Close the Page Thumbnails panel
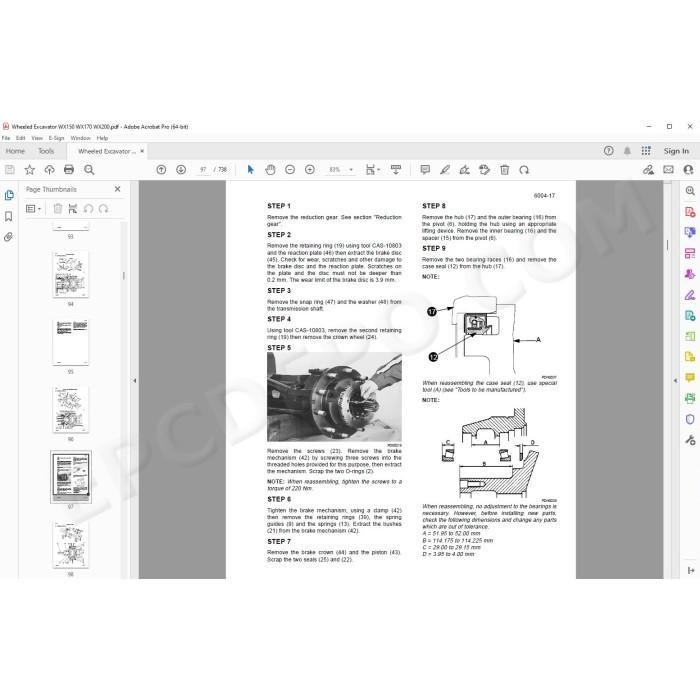Image resolution: width=700 pixels, height=700 pixels. pyautogui.click(x=117, y=189)
